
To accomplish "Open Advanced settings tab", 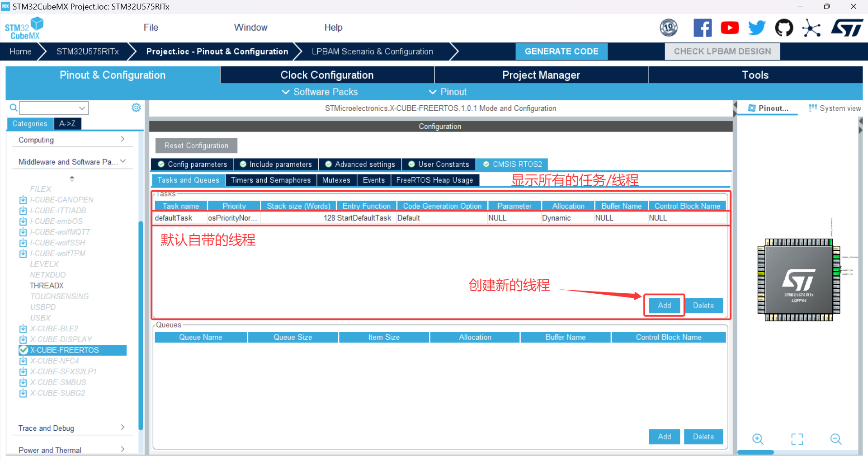I will 360,164.
